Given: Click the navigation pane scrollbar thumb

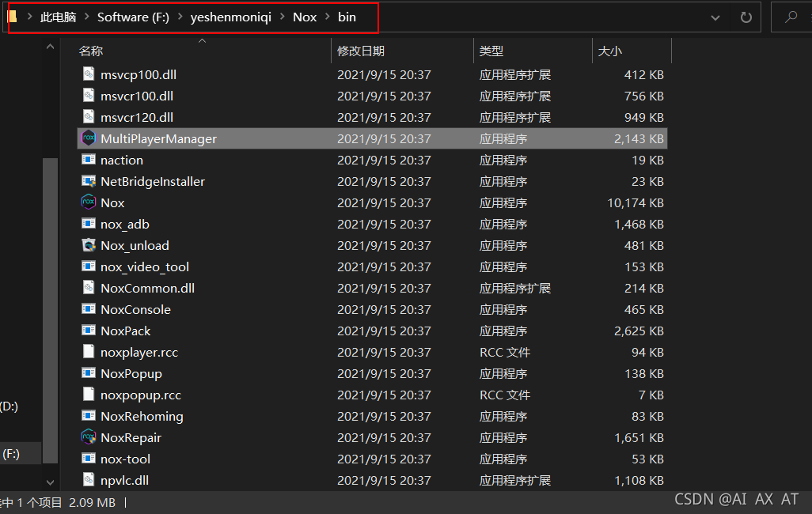Looking at the screenshot, I should click(50, 311).
